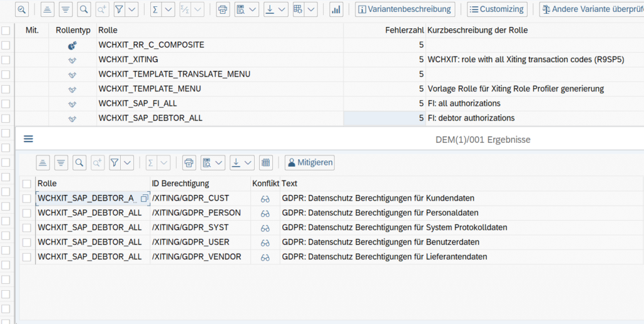Click the Export icon in Ergebnisse toolbar

235,162
